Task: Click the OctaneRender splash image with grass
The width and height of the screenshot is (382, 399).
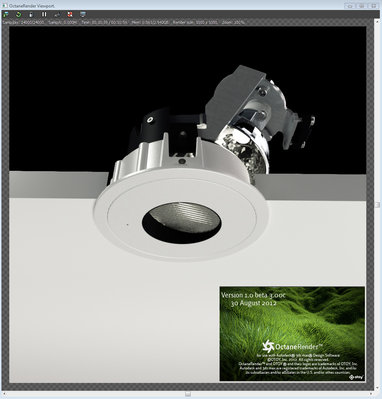Action: coord(292,333)
